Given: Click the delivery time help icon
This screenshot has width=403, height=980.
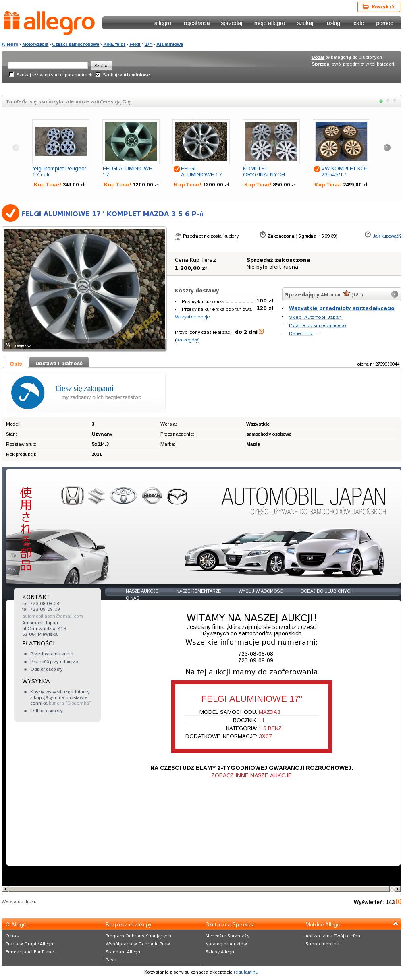Looking at the screenshot, I should click(x=261, y=332).
